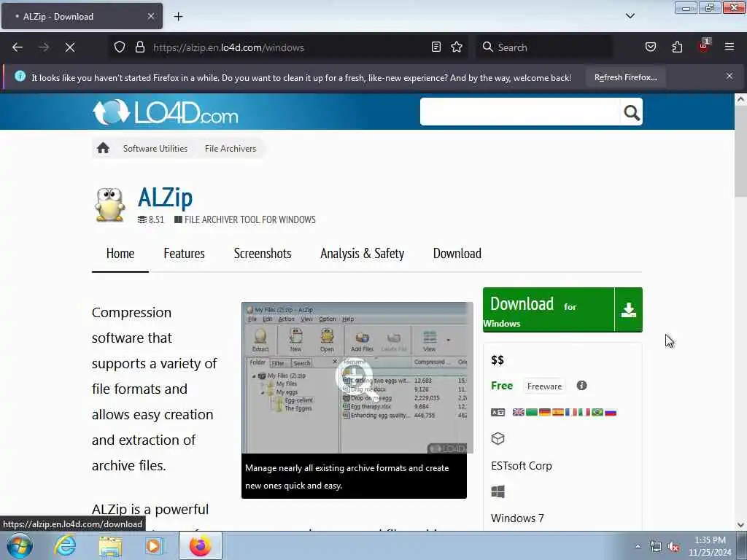Image resolution: width=747 pixels, height=560 pixels.
Task: Open the Analysis & Safety tab
Action: pyautogui.click(x=362, y=253)
